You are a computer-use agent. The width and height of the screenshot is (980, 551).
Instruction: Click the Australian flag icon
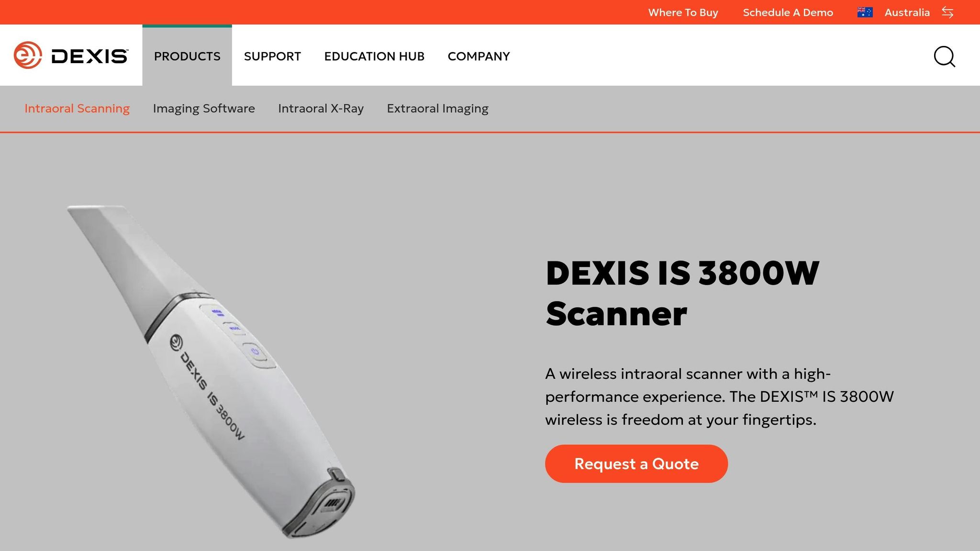coord(865,12)
